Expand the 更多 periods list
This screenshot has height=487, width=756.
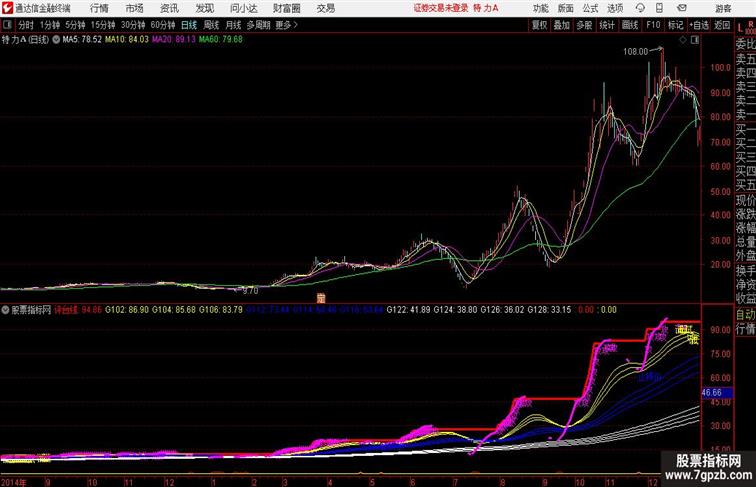tap(286, 25)
